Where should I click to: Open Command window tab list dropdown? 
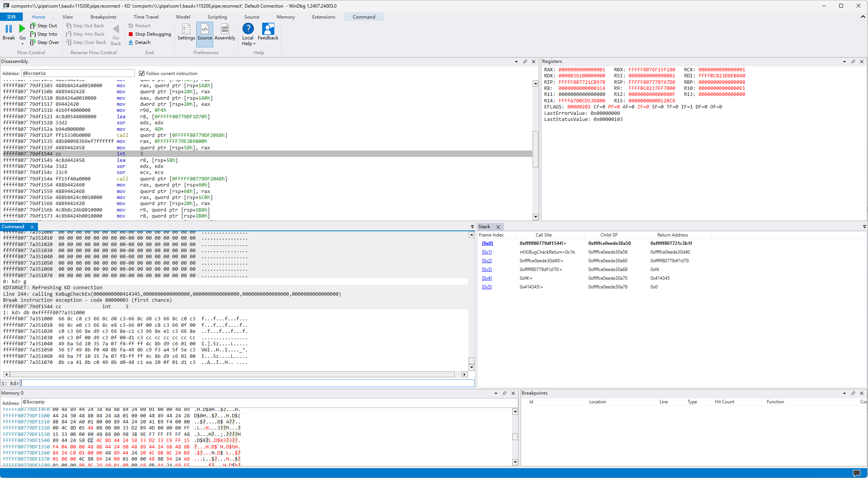click(472, 227)
